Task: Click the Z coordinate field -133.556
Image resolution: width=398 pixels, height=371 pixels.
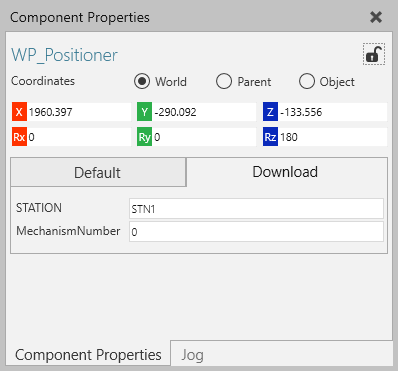Action: click(333, 112)
